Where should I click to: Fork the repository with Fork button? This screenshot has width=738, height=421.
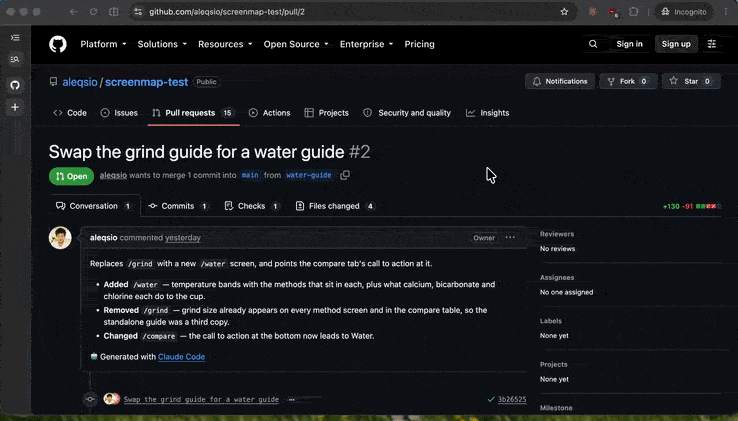(x=628, y=81)
